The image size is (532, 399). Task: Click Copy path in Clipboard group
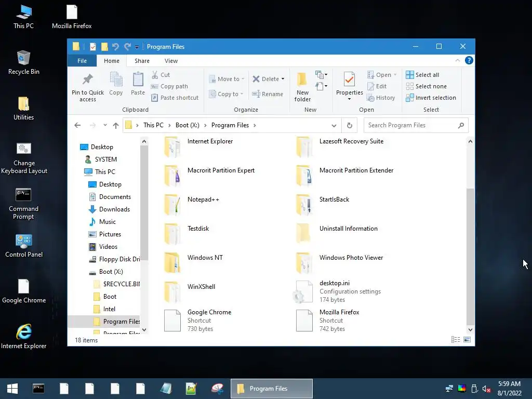(x=169, y=86)
